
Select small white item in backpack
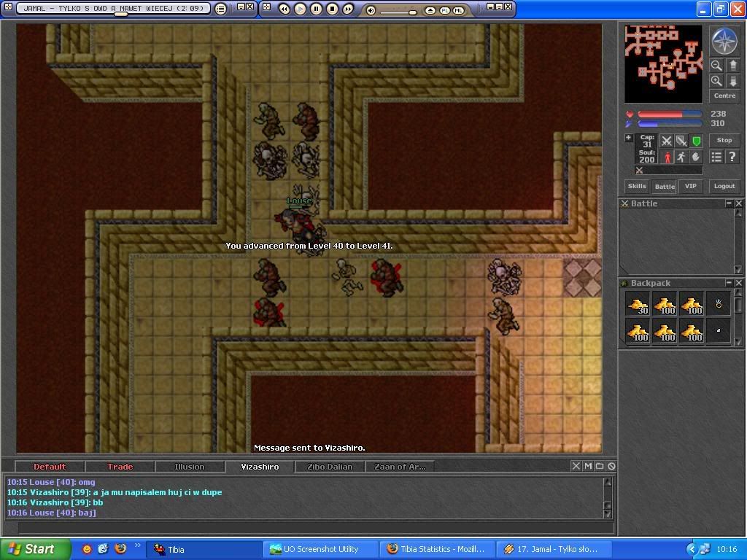tap(719, 331)
